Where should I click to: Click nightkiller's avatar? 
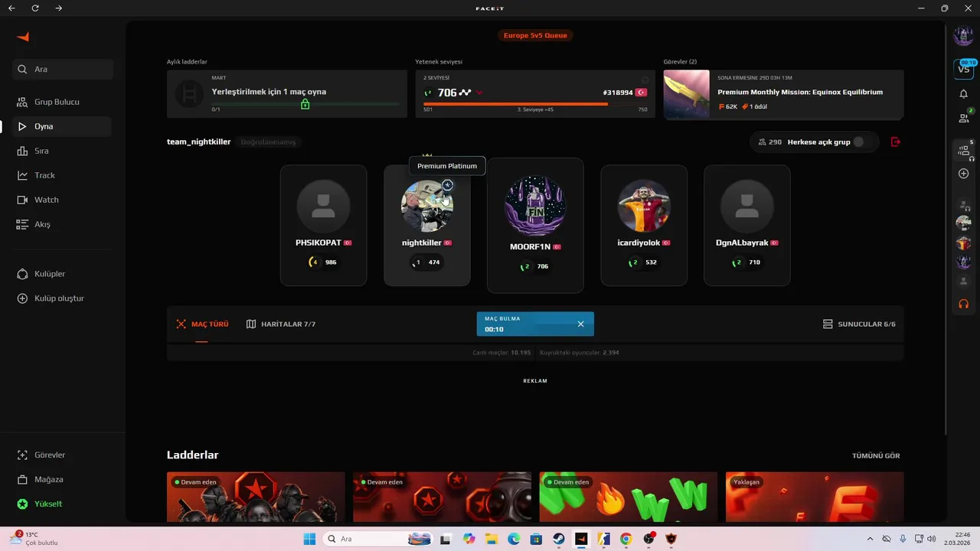(x=427, y=206)
